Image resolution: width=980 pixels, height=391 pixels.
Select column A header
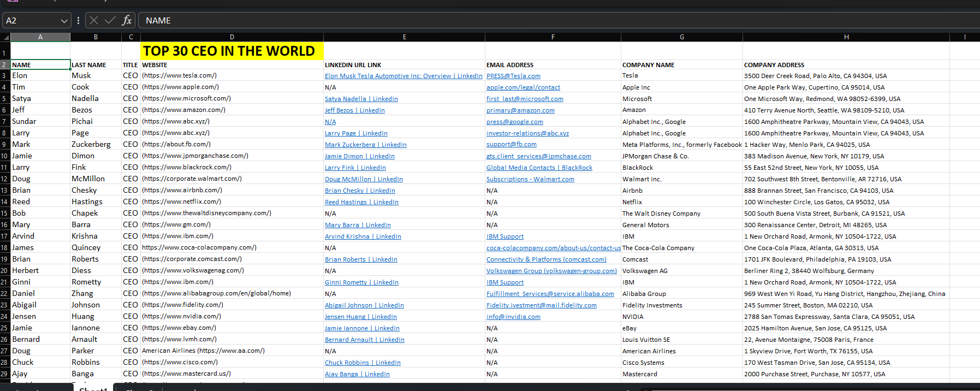(40, 37)
